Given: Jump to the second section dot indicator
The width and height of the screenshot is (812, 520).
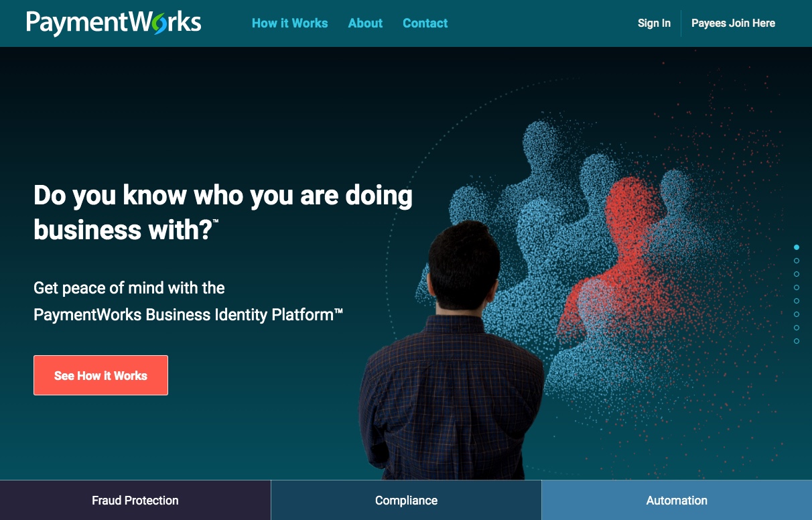Looking at the screenshot, I should 797,261.
